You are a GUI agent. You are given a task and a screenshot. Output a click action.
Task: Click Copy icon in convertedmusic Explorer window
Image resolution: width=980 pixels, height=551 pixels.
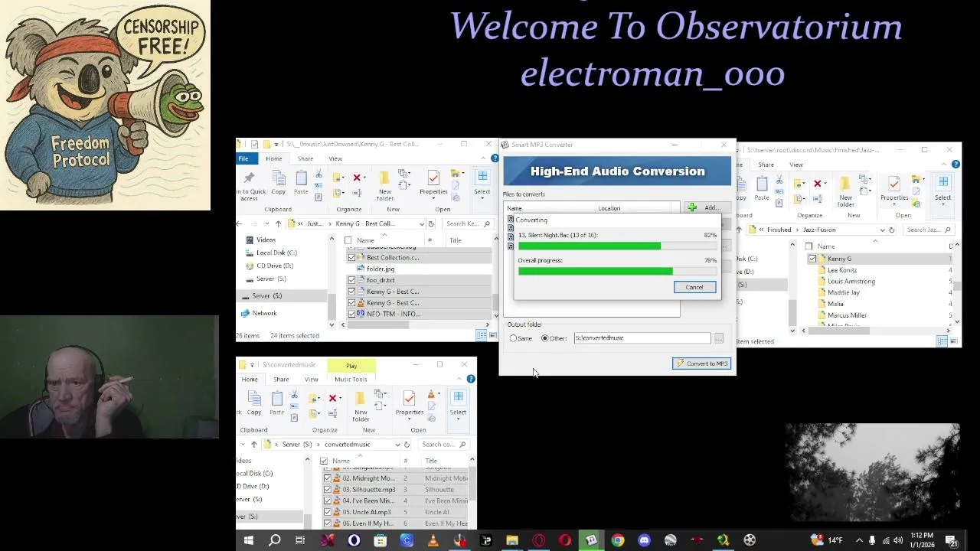click(x=254, y=399)
